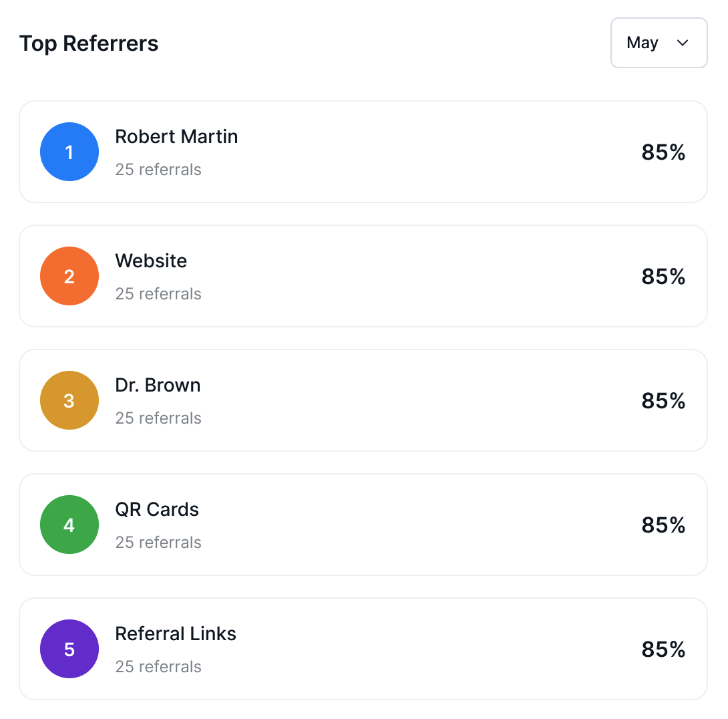Select the Robert Martin referrer name
Viewport: 728px width, 719px height.
click(176, 136)
